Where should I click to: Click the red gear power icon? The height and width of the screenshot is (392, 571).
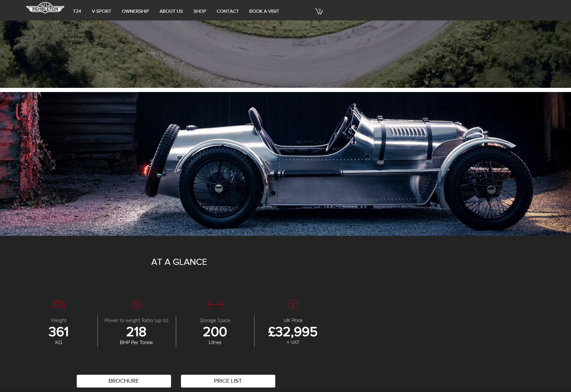[136, 304]
